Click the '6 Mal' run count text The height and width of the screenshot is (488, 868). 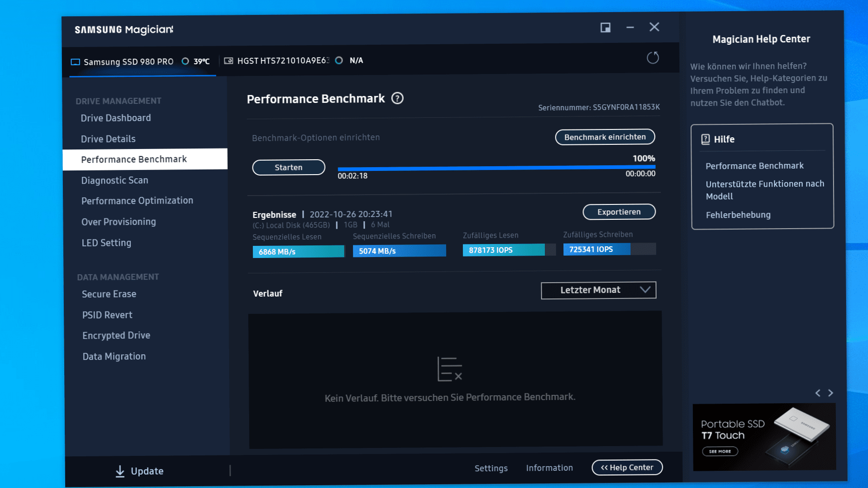pos(380,224)
